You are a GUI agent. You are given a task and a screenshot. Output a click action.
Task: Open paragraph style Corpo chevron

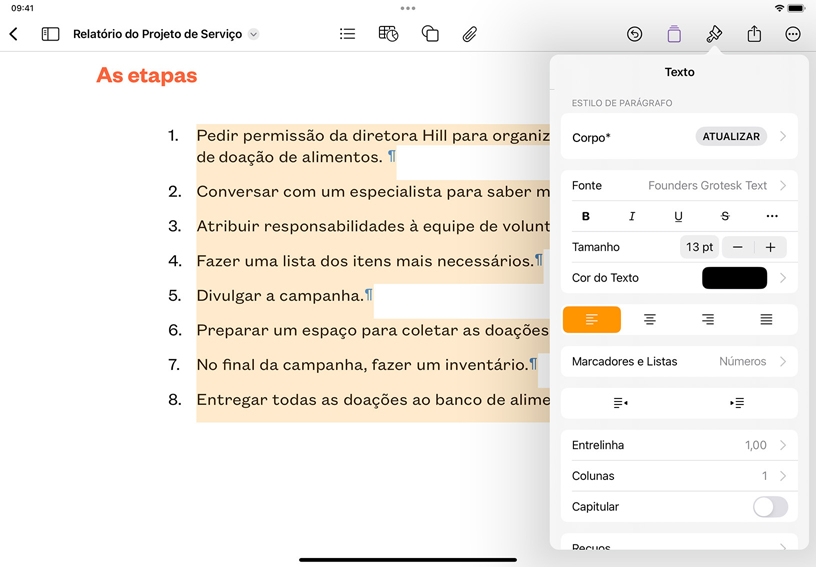783,136
